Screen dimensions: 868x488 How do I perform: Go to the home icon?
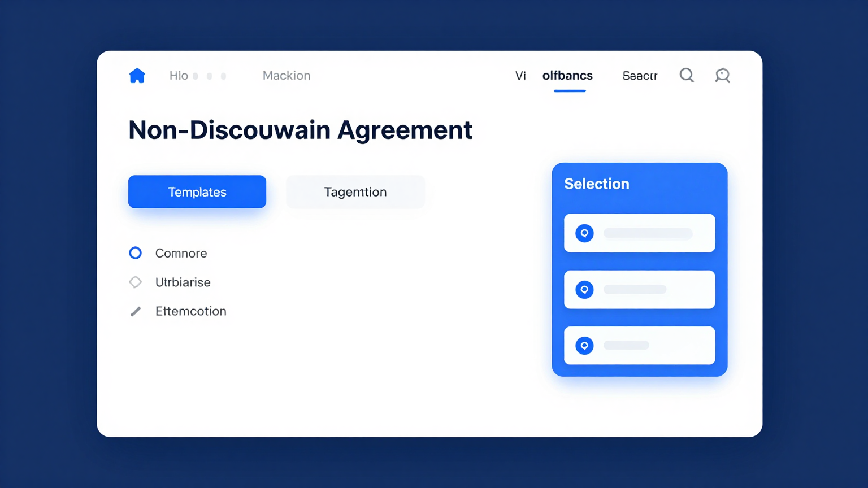click(137, 76)
